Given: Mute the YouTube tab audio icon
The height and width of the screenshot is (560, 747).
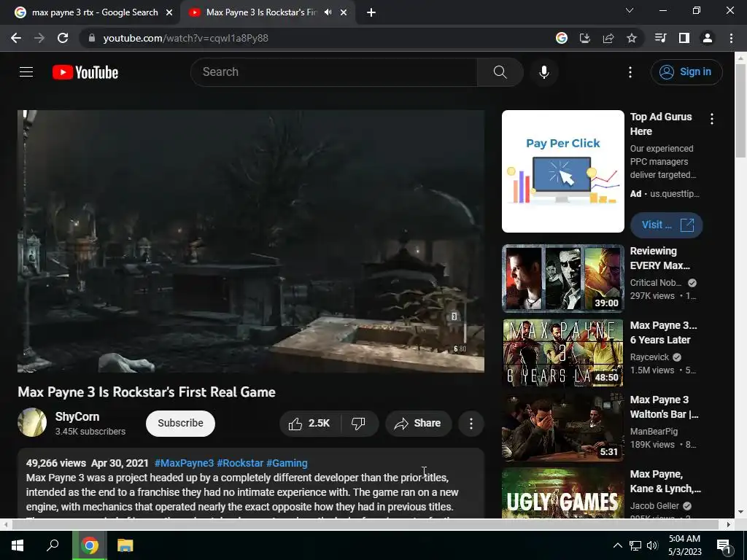Looking at the screenshot, I should click(328, 12).
